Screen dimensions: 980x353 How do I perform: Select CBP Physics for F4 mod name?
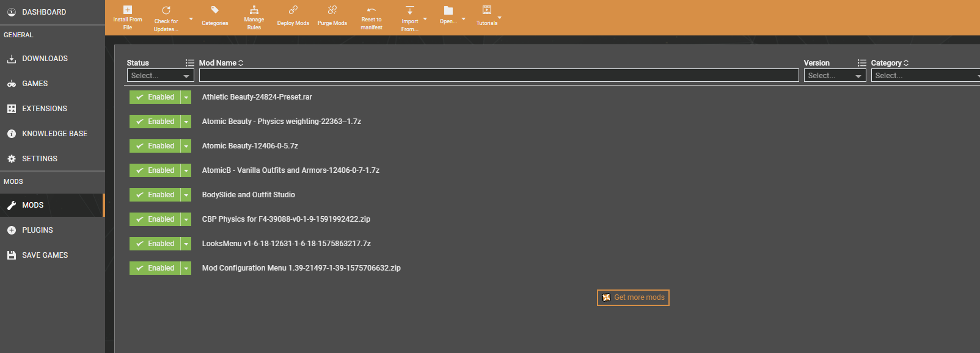pyautogui.click(x=286, y=219)
